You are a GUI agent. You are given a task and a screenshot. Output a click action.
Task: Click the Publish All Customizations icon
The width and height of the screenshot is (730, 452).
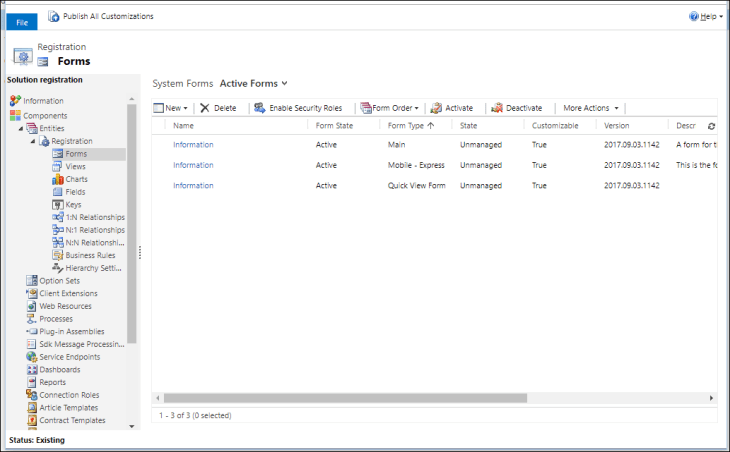54,16
